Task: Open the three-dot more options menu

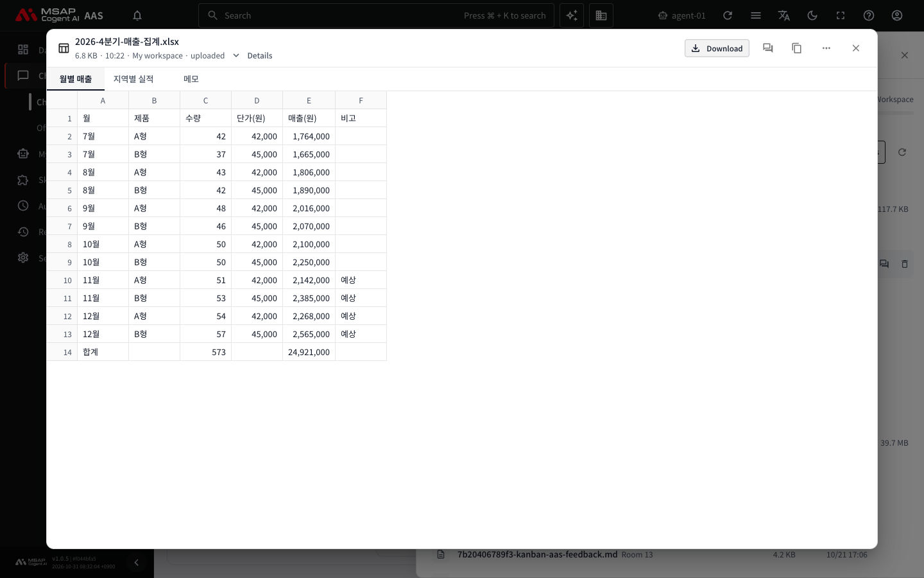Action: click(826, 48)
